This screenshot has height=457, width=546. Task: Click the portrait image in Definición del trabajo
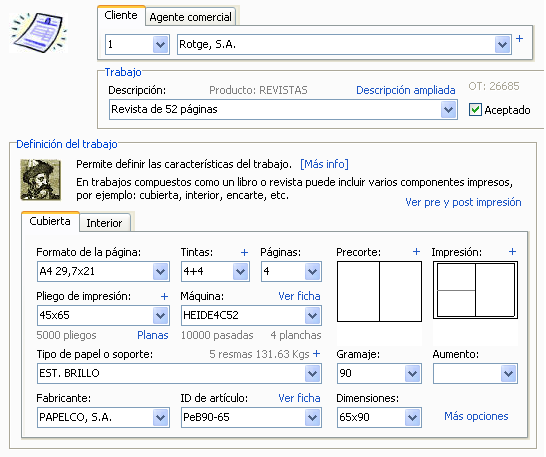[x=40, y=180]
